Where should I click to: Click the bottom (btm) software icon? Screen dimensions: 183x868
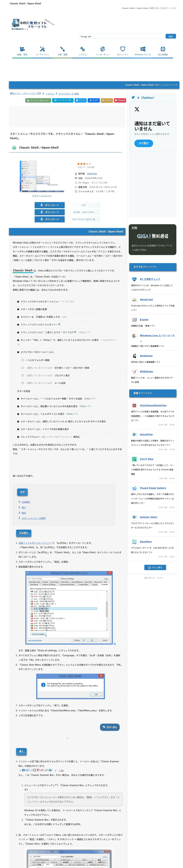[x=134, y=517]
